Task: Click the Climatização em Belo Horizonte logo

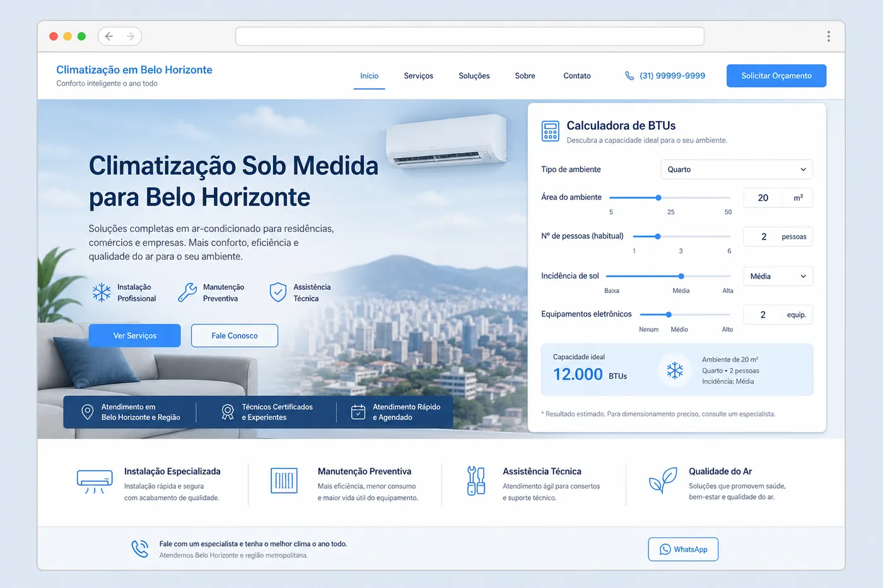Action: tap(134, 70)
